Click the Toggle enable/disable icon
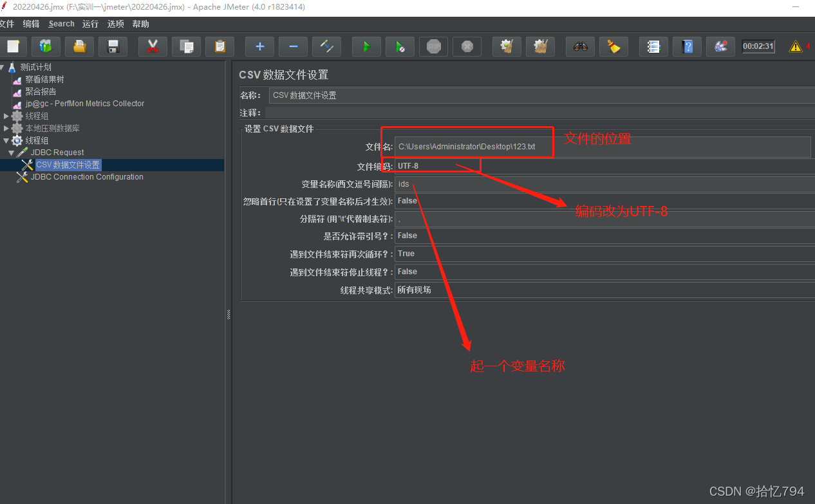Viewport: 815px width, 504px height. (x=326, y=46)
